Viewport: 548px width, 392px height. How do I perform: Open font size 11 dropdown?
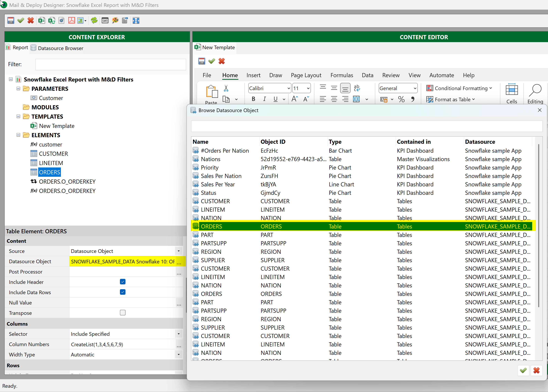[308, 88]
